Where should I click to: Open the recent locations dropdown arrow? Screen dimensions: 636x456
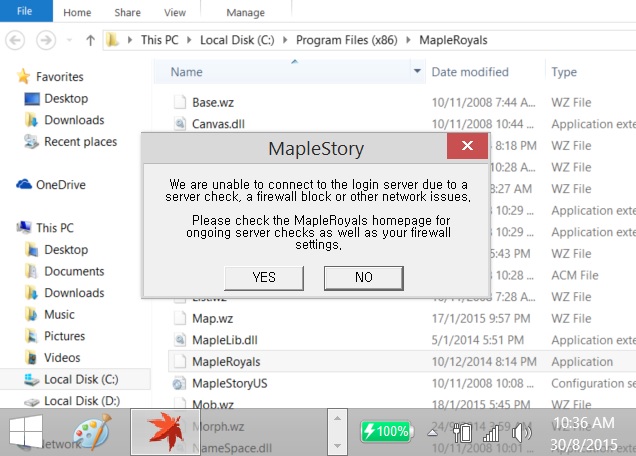point(69,41)
